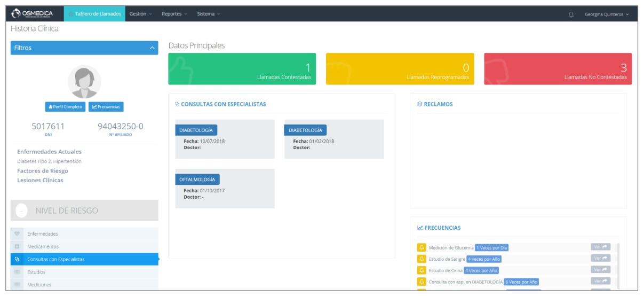Open Estudios section in sidebar
This screenshot has height=296, width=644.
(36, 272)
